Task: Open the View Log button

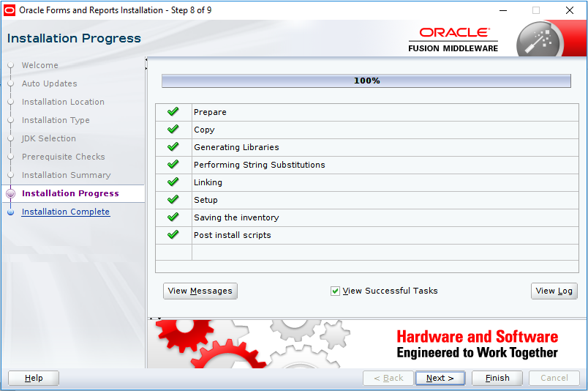Action: coord(554,291)
